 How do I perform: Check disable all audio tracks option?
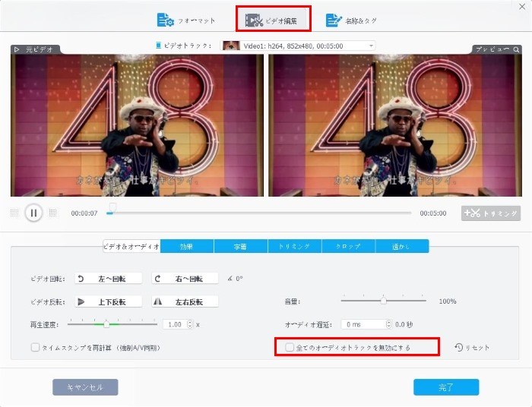(x=289, y=348)
